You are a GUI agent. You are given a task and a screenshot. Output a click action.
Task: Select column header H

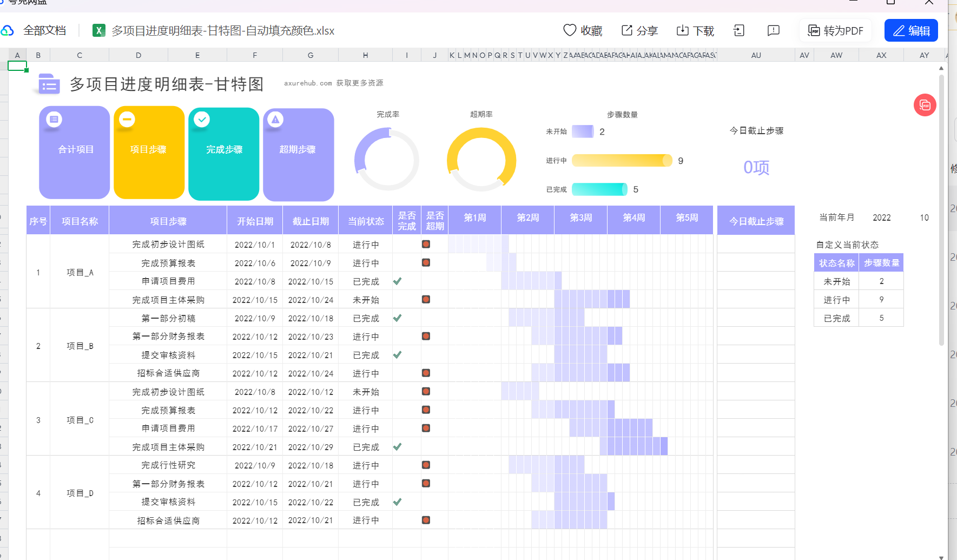(x=366, y=55)
